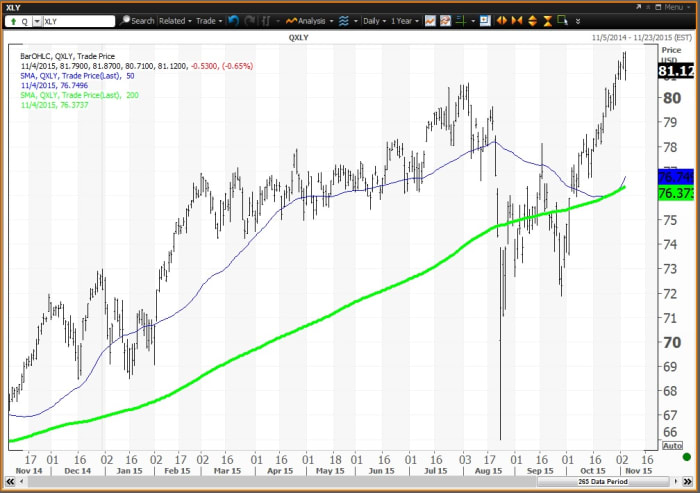Image resolution: width=700 pixels, height=493 pixels.
Task: Click the blue-framed snapshot icon
Action: (485, 21)
